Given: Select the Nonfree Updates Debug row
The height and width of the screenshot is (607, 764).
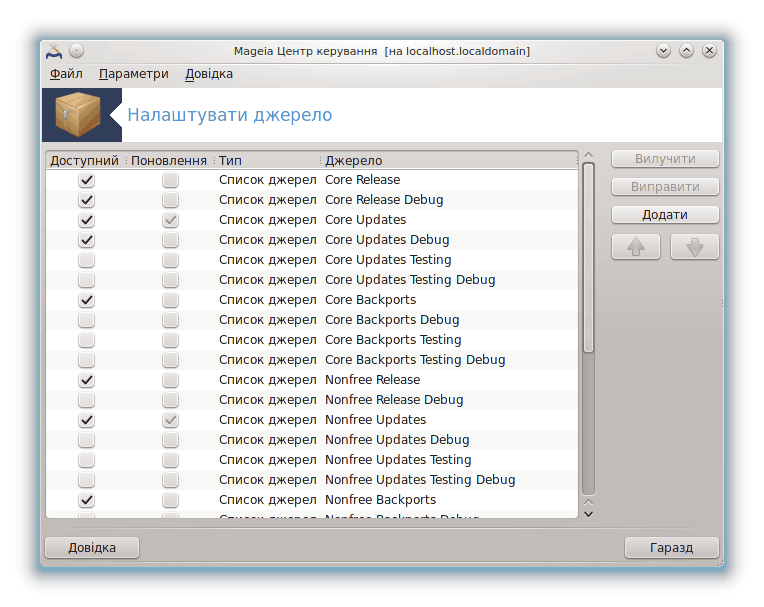Looking at the screenshot, I should [x=312, y=440].
